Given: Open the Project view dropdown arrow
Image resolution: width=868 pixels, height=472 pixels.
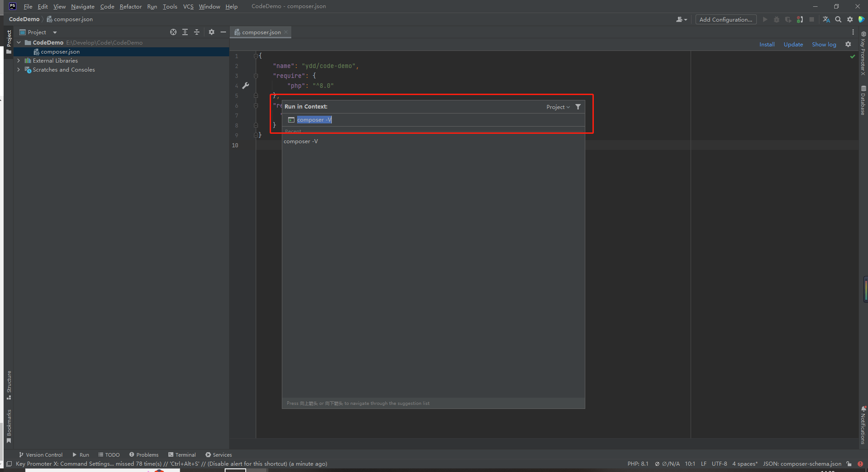Looking at the screenshot, I should click(55, 32).
